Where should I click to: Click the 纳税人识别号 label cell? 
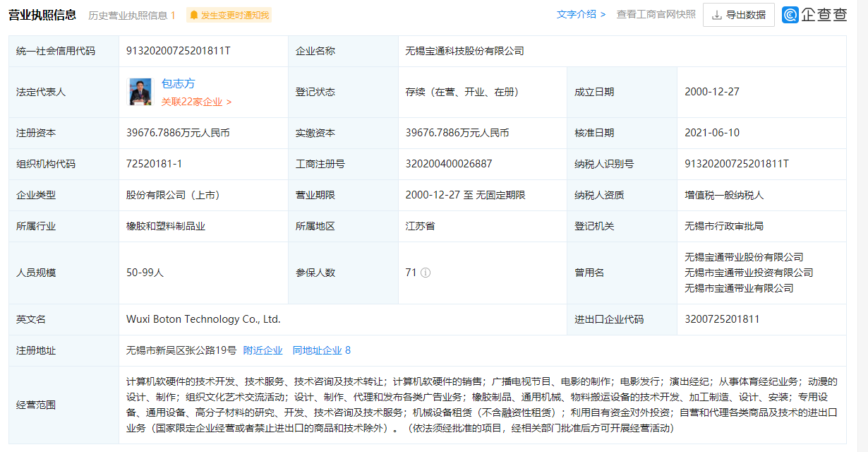(622, 164)
